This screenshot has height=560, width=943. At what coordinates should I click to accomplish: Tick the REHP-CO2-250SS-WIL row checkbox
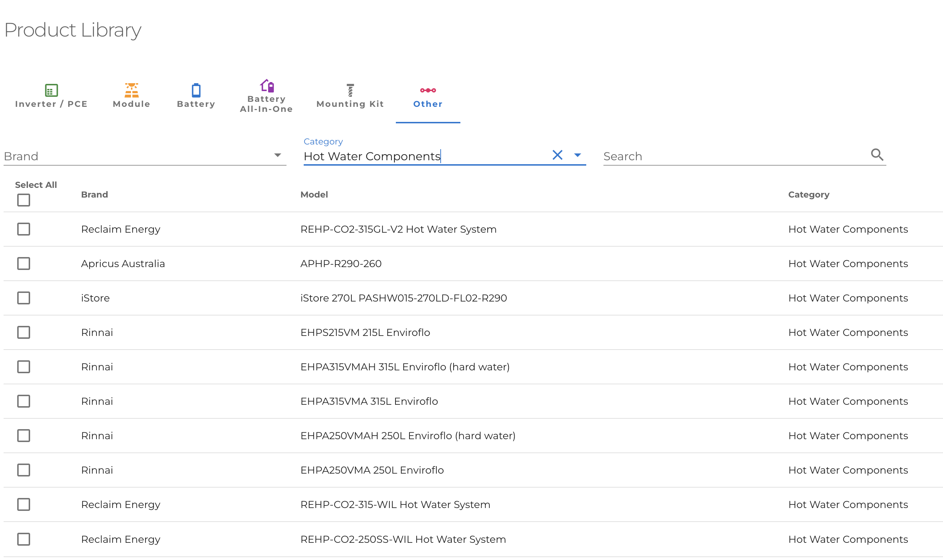23,539
